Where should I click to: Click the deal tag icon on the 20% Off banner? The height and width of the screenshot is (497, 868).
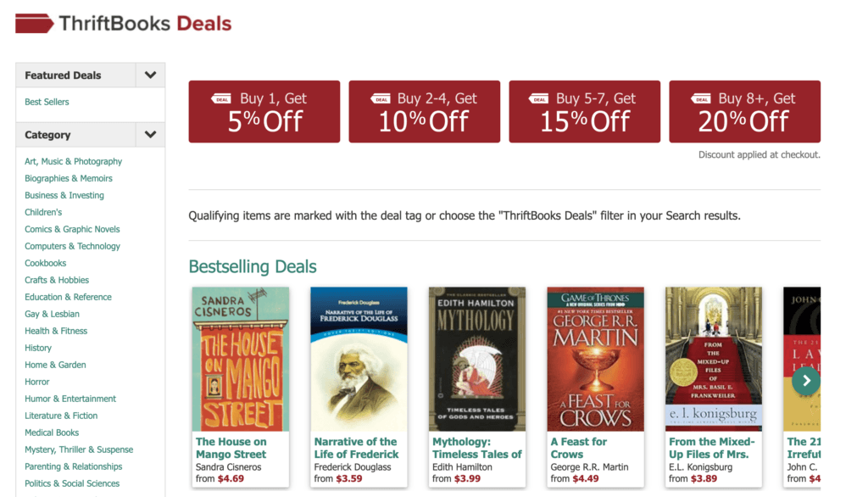701,98
